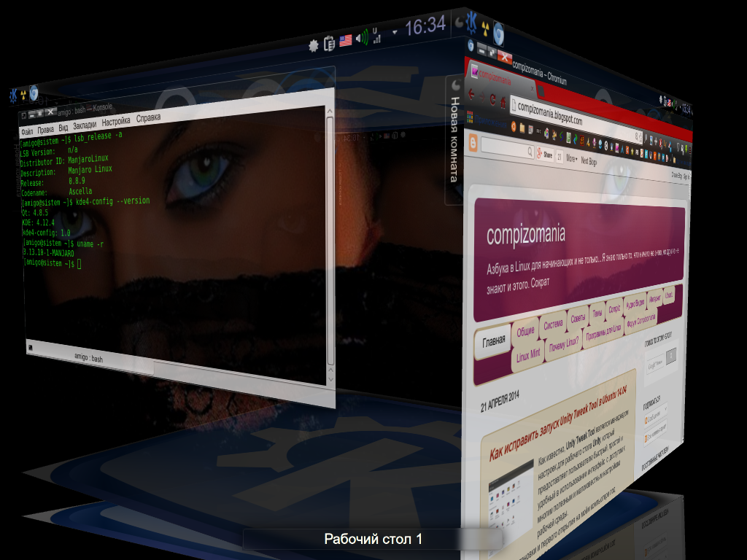747x560 pixels.
Task: Reload the Chromium page
Action: (492, 100)
